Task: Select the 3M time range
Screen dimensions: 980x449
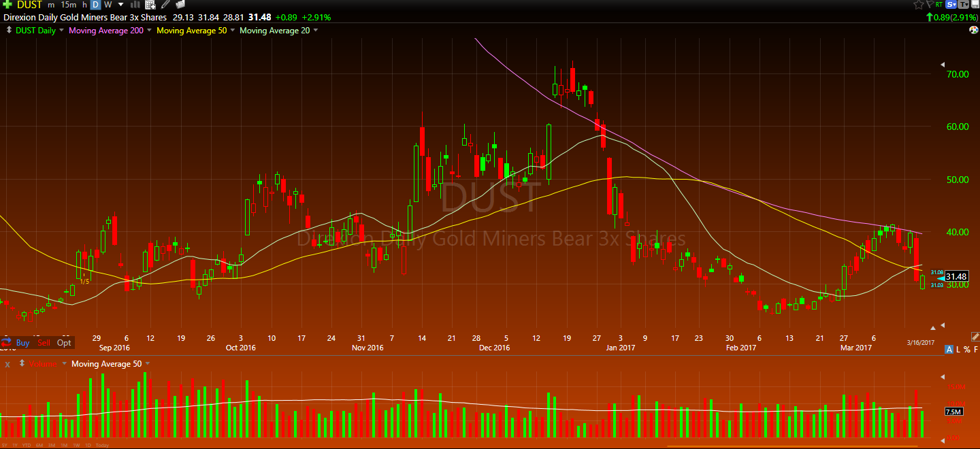Action: coord(52,445)
